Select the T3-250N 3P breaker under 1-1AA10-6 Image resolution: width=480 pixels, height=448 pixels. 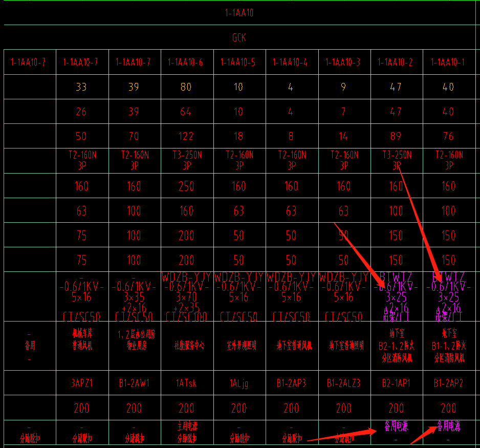[x=187, y=160]
